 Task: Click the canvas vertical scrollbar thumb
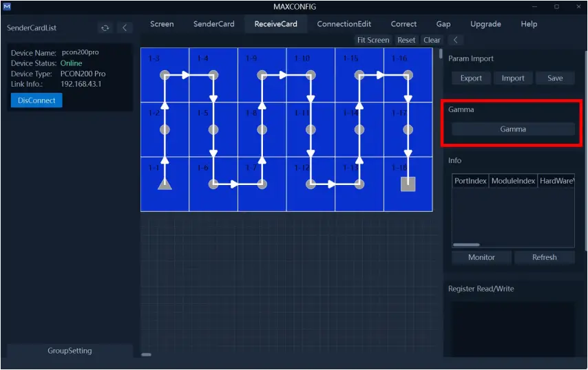coord(441,54)
